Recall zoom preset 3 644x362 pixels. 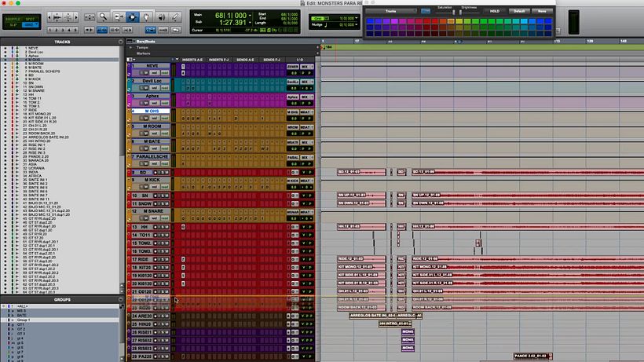pos(63,30)
